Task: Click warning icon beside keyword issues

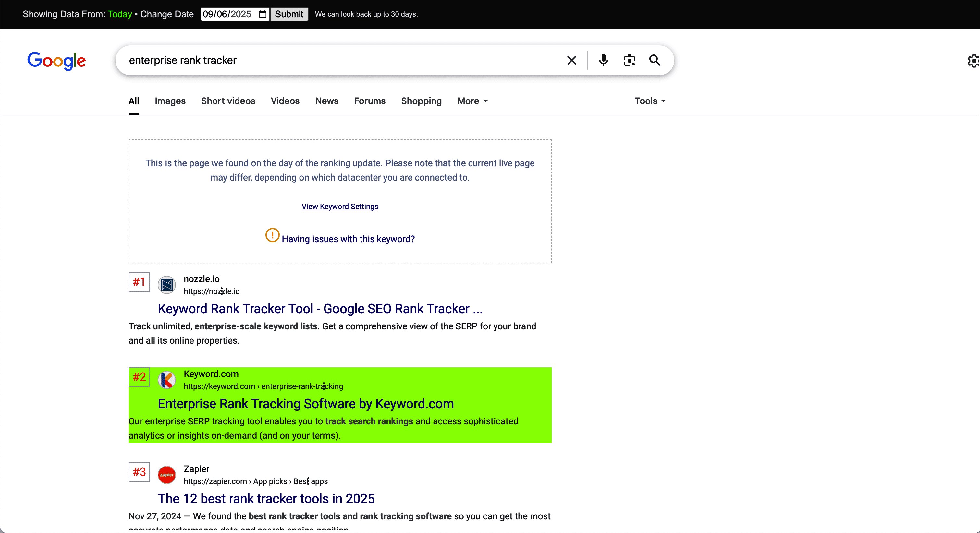Action: click(x=272, y=235)
